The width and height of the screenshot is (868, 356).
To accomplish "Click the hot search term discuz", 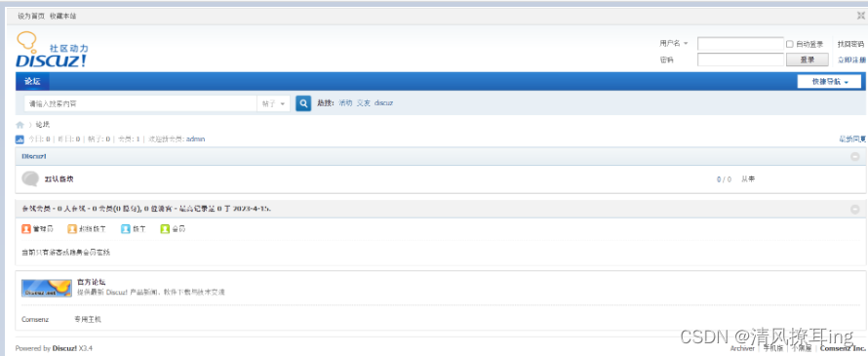I will pos(383,103).
